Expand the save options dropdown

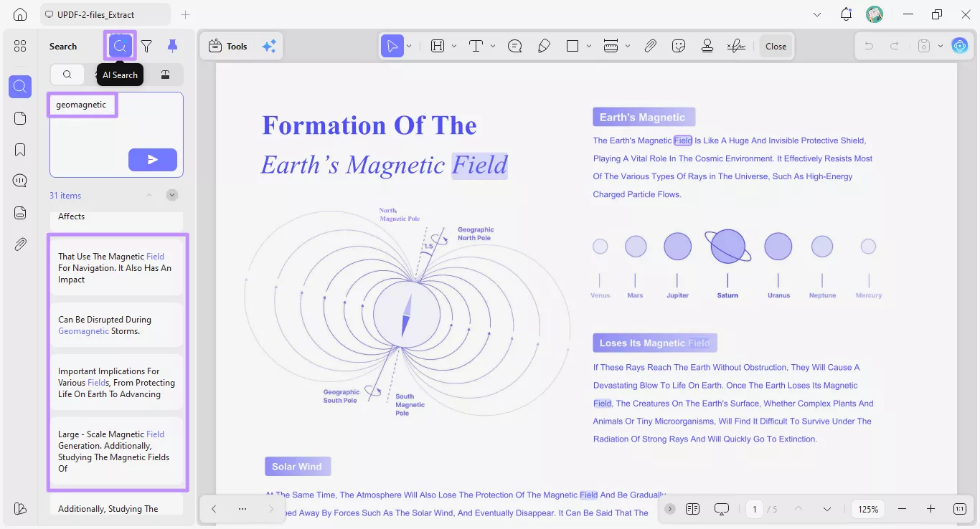pyautogui.click(x=940, y=46)
